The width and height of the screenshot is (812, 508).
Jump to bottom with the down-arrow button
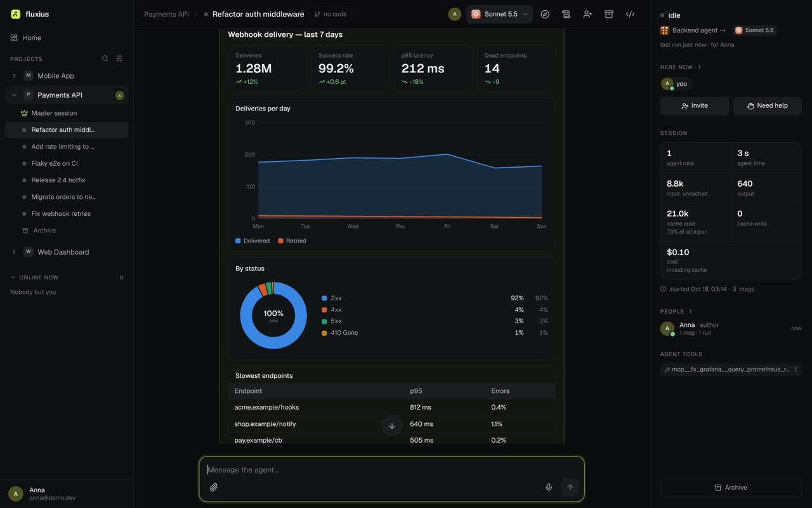coord(392,425)
